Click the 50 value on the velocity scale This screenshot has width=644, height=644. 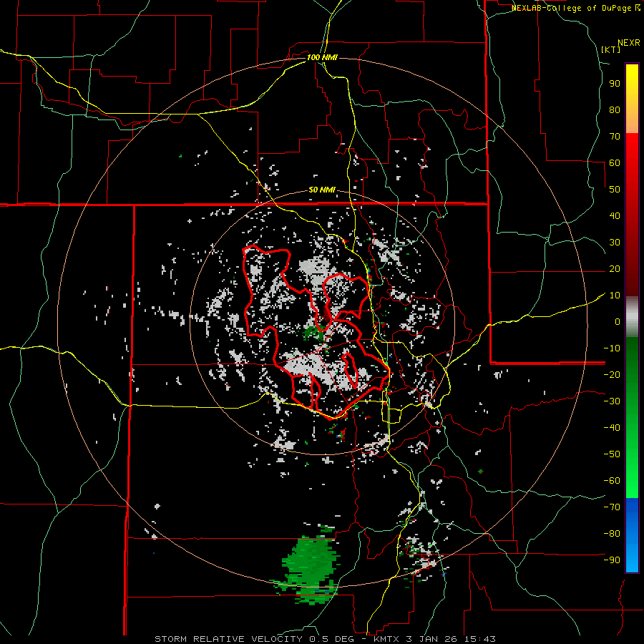click(x=615, y=190)
